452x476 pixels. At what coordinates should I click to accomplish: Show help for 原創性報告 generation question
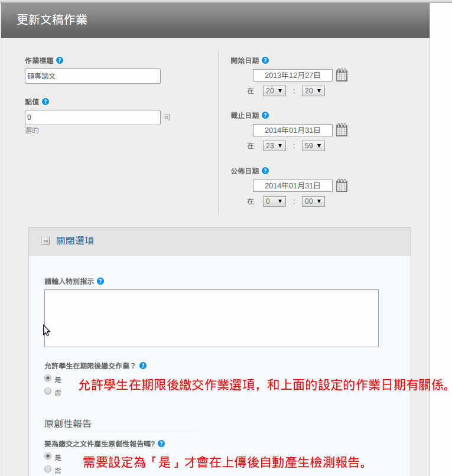pyautogui.click(x=161, y=444)
